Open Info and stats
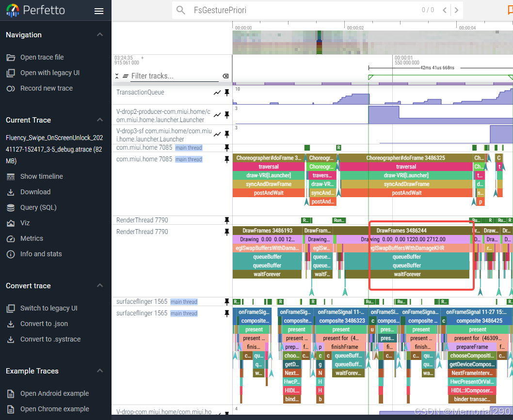 tap(41, 254)
